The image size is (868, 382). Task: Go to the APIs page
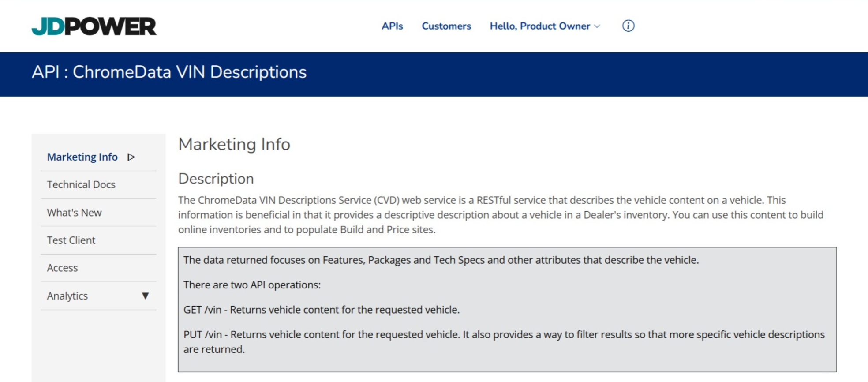[x=392, y=26]
